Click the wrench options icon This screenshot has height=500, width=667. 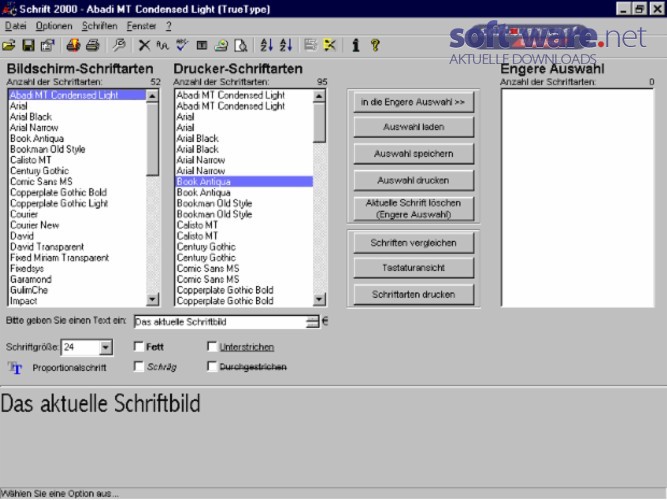119,45
